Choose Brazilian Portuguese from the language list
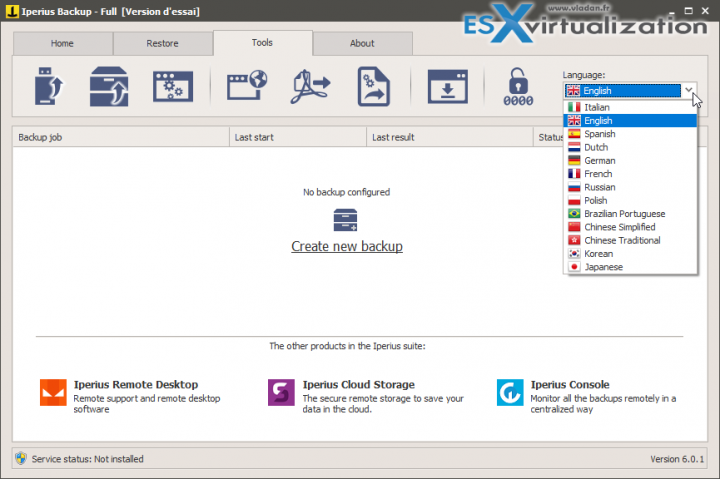 click(630, 214)
